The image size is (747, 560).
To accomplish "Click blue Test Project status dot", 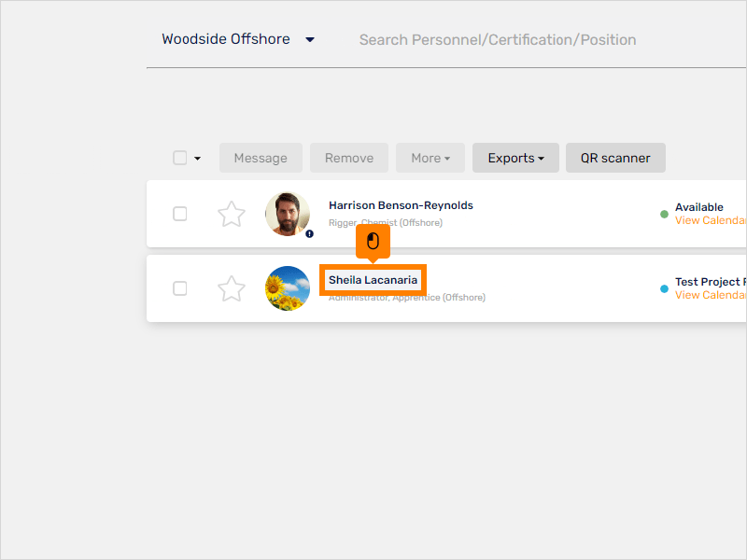I will [x=664, y=288].
